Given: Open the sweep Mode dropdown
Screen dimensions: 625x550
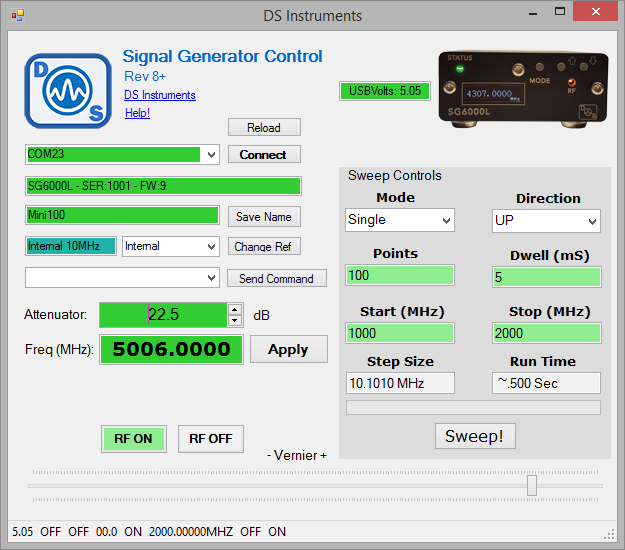Looking at the screenshot, I should click(x=444, y=220).
